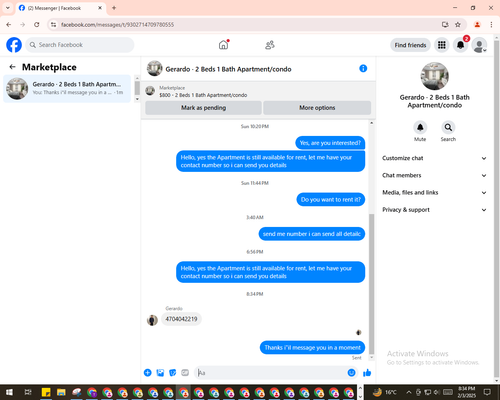This screenshot has height=400, width=500.
Task: Open the notifications bell with badge
Action: 460,45
